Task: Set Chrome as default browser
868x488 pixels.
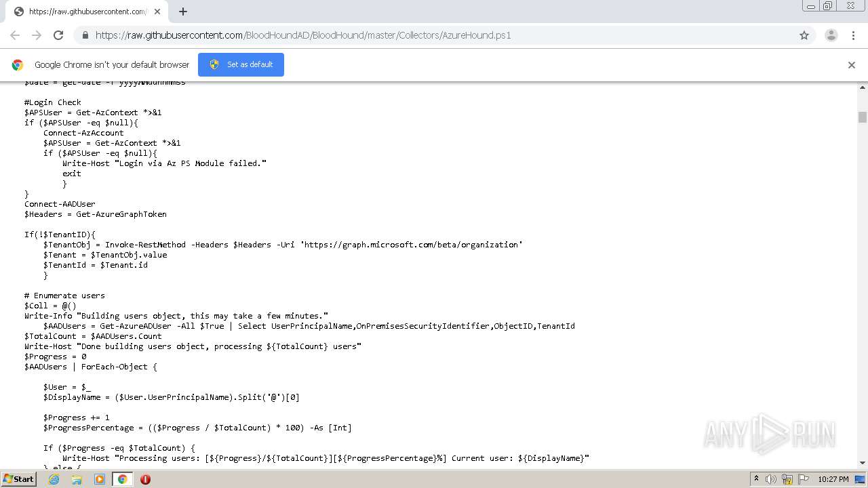Action: point(241,64)
